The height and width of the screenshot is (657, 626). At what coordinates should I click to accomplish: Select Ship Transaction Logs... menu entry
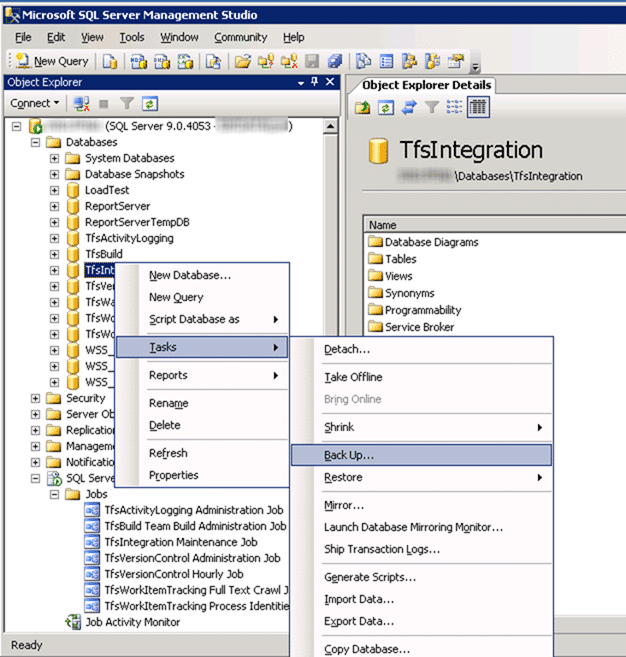[422, 549]
